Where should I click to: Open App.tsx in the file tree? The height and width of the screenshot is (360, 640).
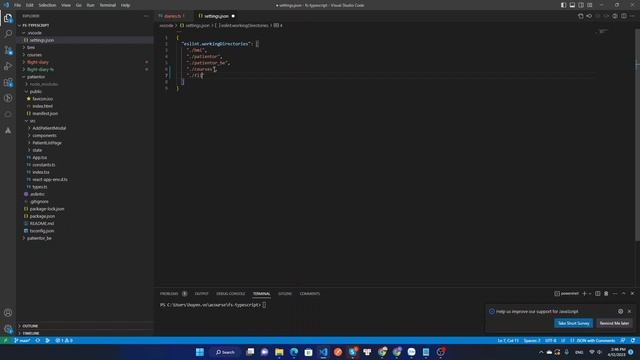click(39, 158)
